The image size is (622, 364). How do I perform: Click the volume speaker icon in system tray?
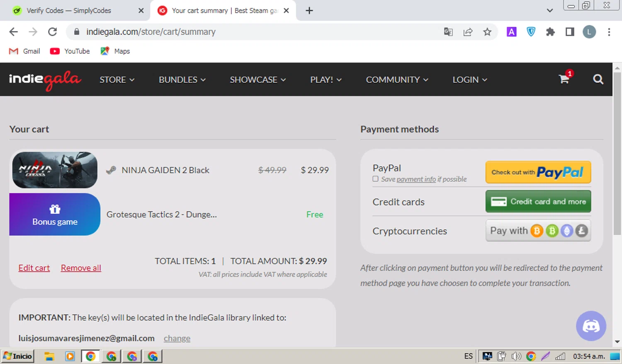pos(516,356)
